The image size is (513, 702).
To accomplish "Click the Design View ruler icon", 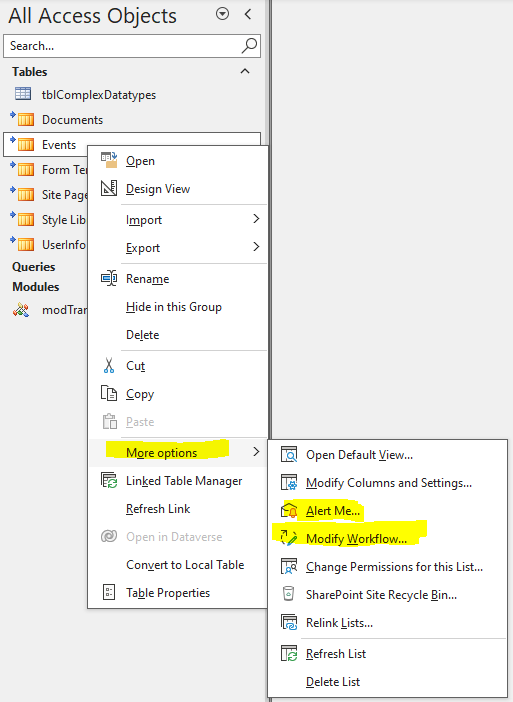I will point(109,188).
